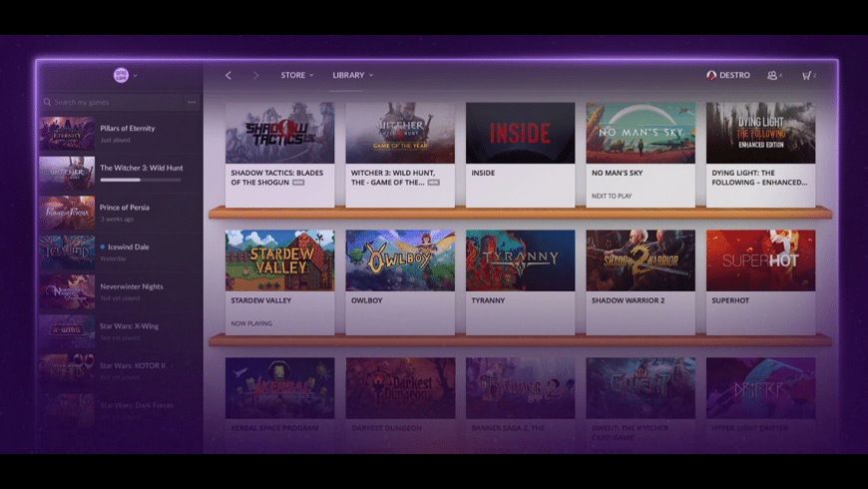Click the SUPERHOT title text
Screen dimensions: 868x489
click(730, 300)
